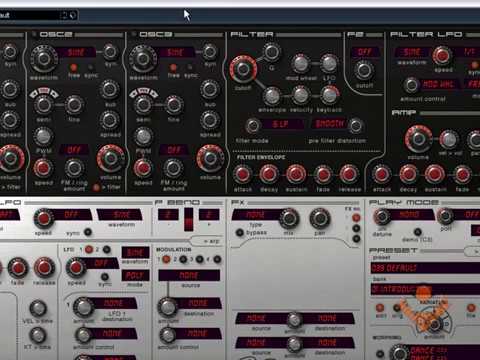The width and height of the screenshot is (480, 360).
Task: Click the OSC2 octave up arrow
Action: [x=54, y=94]
